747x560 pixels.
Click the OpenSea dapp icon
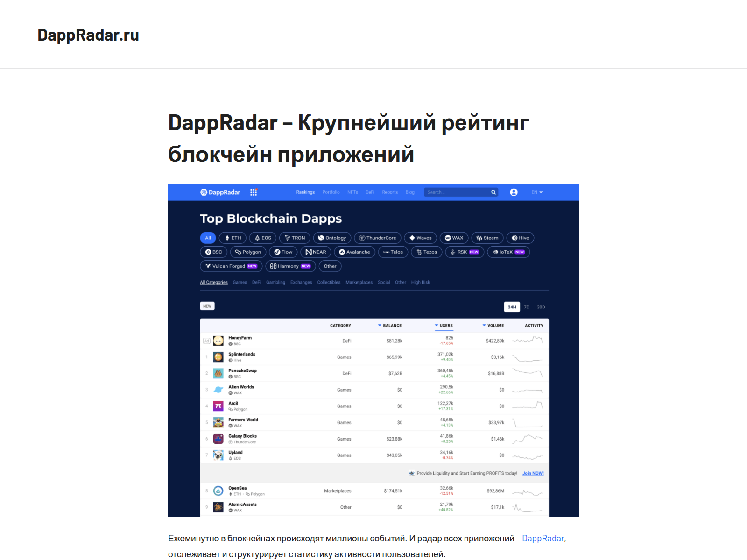[x=218, y=491]
